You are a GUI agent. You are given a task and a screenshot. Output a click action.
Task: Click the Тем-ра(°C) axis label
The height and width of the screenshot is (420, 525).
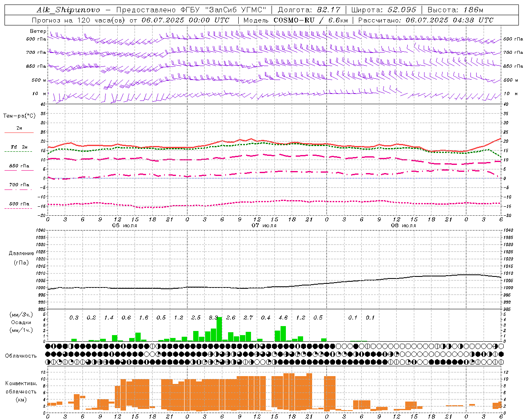click(x=19, y=116)
